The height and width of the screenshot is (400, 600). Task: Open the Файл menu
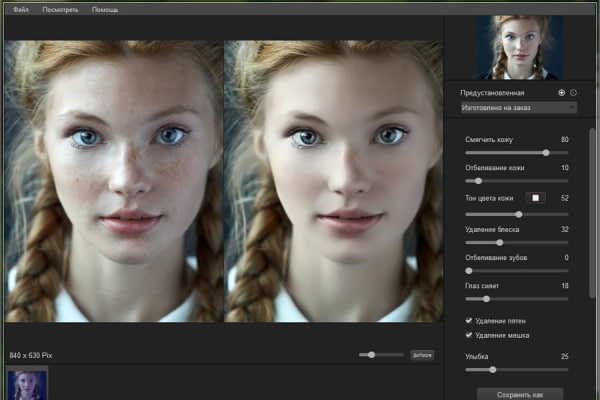click(21, 8)
